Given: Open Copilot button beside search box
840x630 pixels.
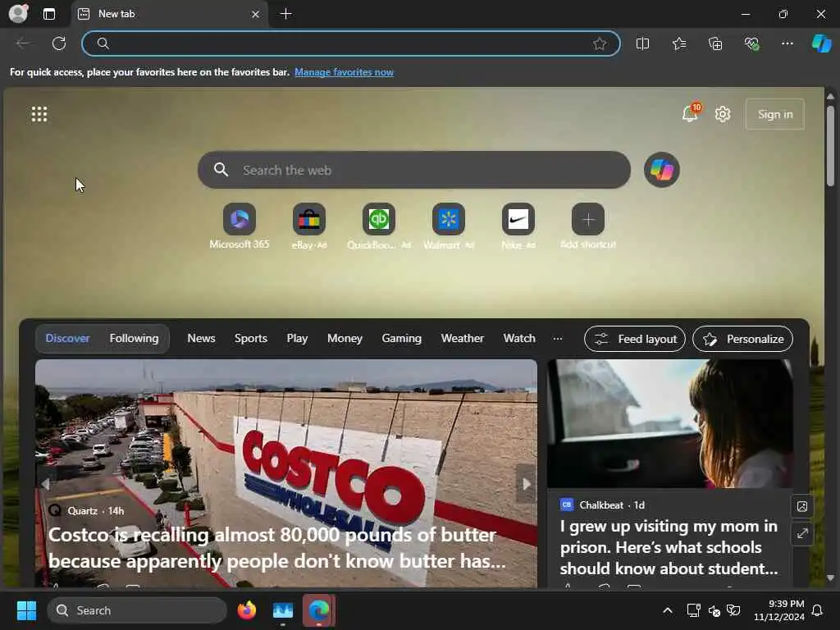Looking at the screenshot, I should (x=662, y=170).
